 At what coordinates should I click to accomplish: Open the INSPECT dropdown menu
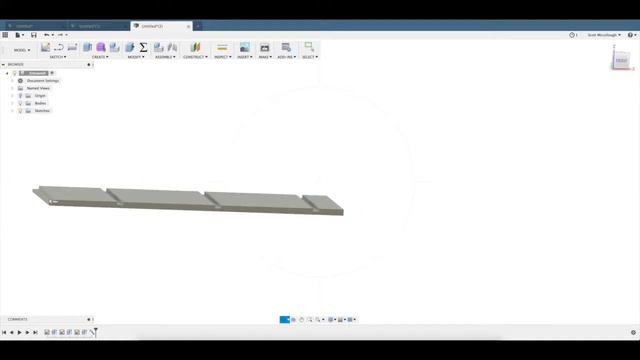[223, 57]
